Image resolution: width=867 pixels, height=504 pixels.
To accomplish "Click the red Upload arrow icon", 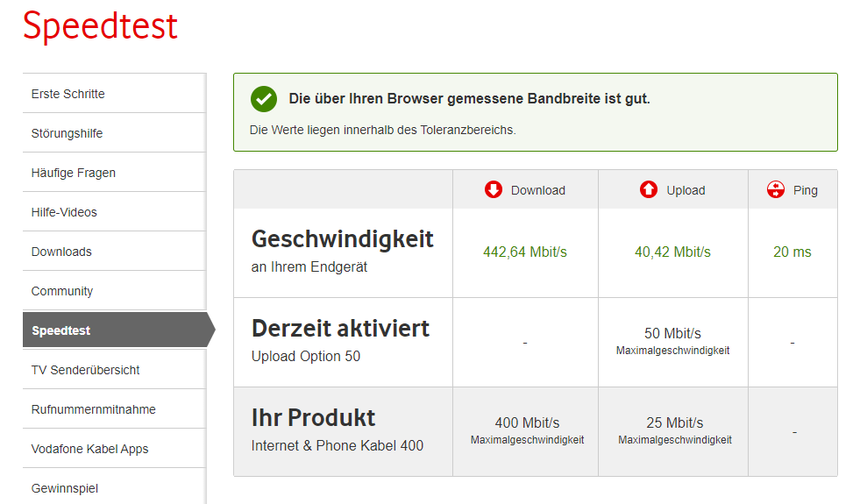I will pyautogui.click(x=649, y=189).
